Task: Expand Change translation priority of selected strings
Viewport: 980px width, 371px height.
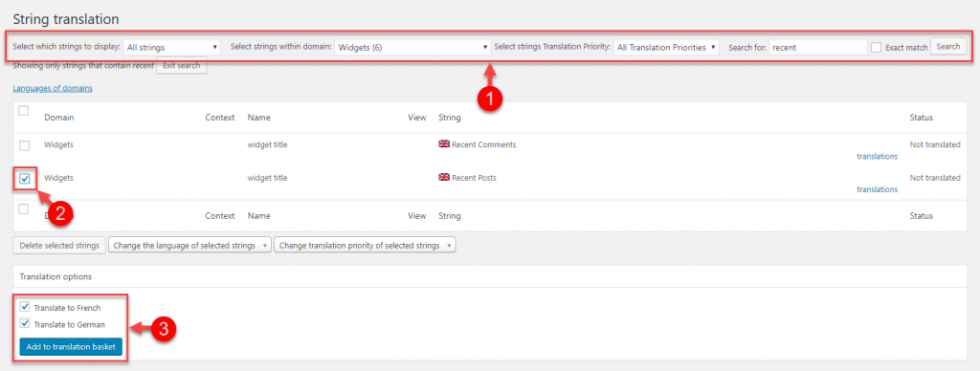Action: (365, 246)
